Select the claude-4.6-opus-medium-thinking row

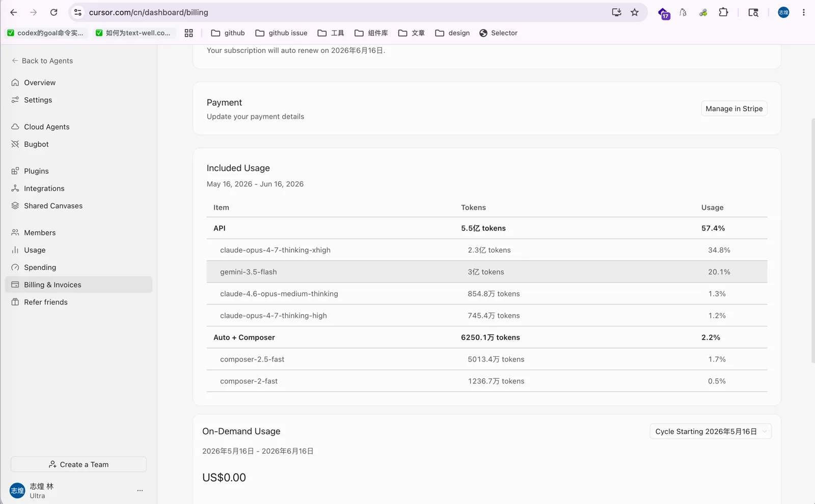pos(487,294)
